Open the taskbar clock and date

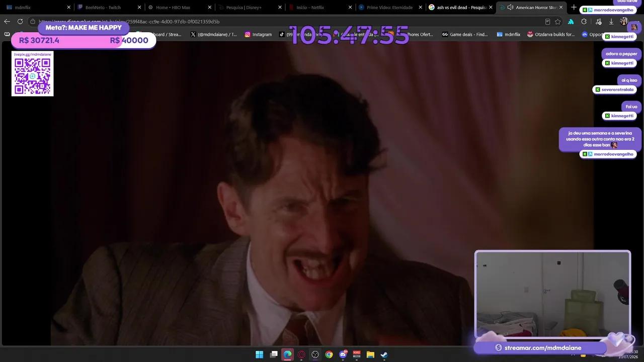[628, 354]
